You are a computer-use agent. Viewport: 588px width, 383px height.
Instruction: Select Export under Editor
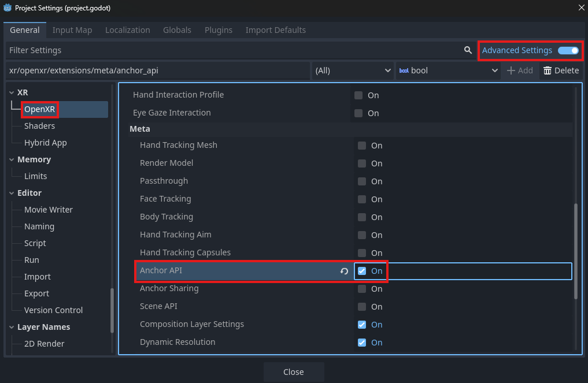point(36,293)
